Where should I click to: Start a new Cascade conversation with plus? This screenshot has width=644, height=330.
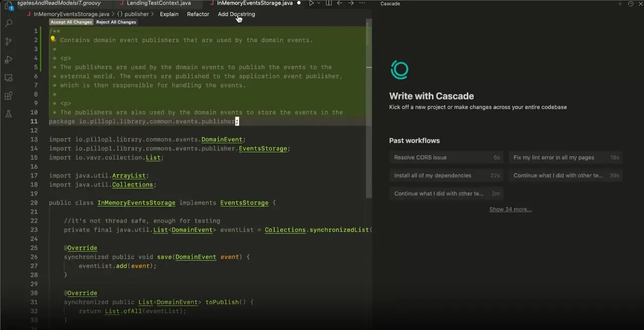coord(620,4)
